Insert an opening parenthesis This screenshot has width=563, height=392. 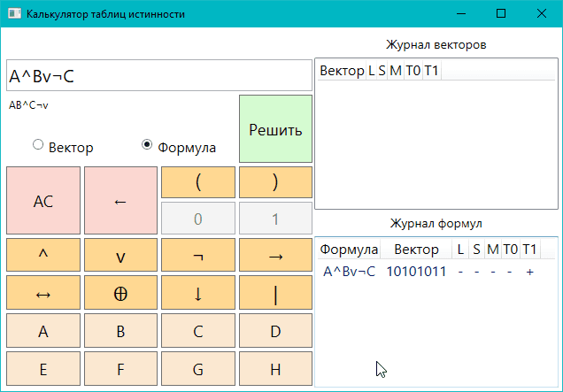(x=198, y=182)
